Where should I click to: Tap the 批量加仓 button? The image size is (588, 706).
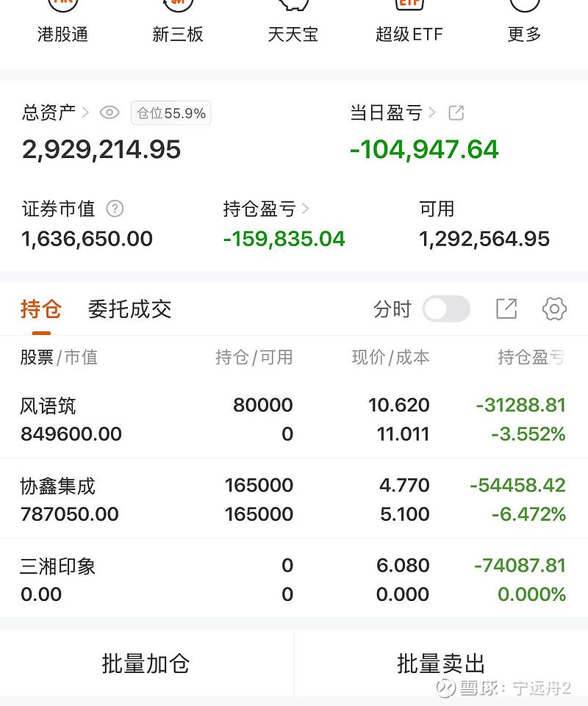(146, 663)
